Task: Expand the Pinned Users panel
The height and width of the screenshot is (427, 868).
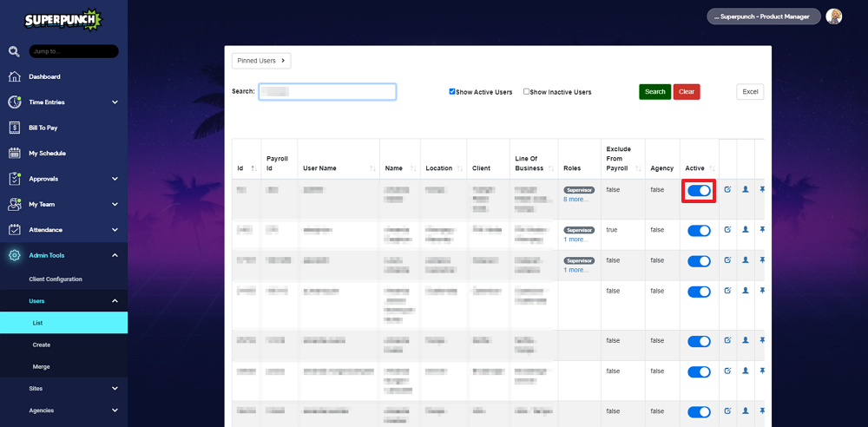Action: click(x=261, y=61)
